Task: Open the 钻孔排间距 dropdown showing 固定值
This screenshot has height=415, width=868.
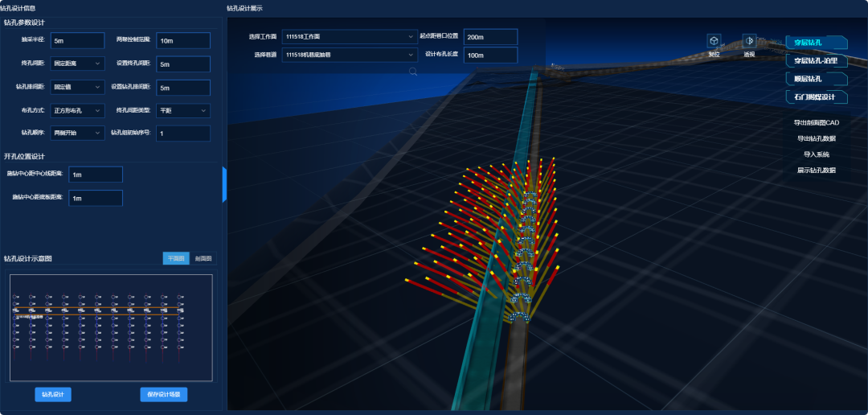Action: tap(77, 88)
